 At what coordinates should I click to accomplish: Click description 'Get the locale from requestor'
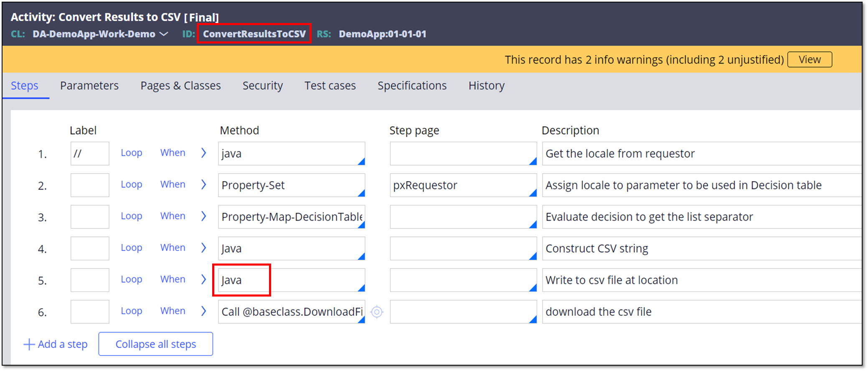(x=702, y=154)
